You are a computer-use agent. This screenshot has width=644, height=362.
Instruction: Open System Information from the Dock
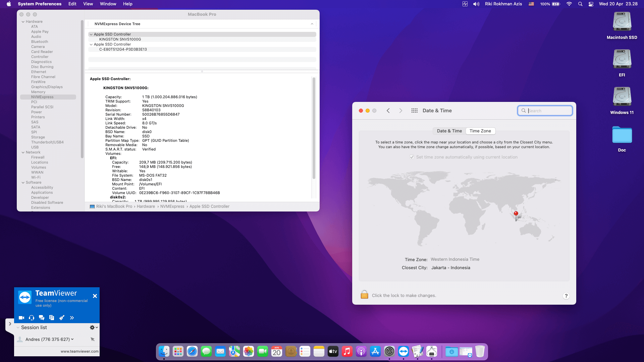[432, 351]
